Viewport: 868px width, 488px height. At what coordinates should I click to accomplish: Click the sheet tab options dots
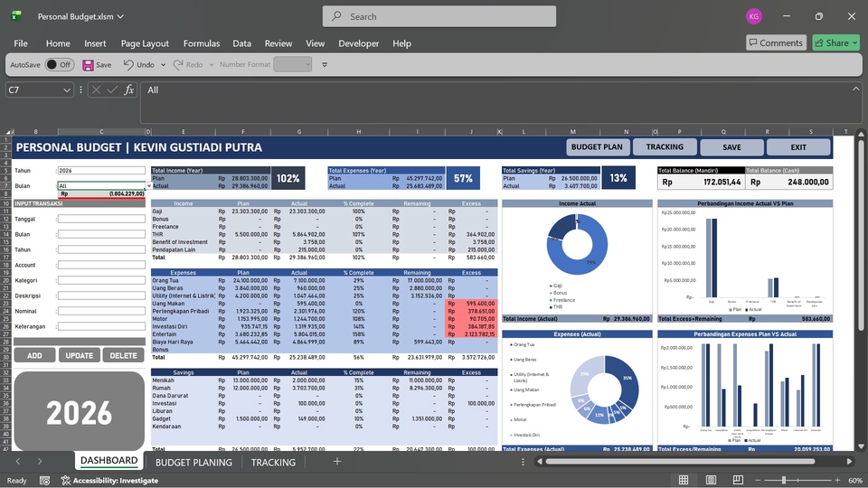pyautogui.click(x=523, y=462)
